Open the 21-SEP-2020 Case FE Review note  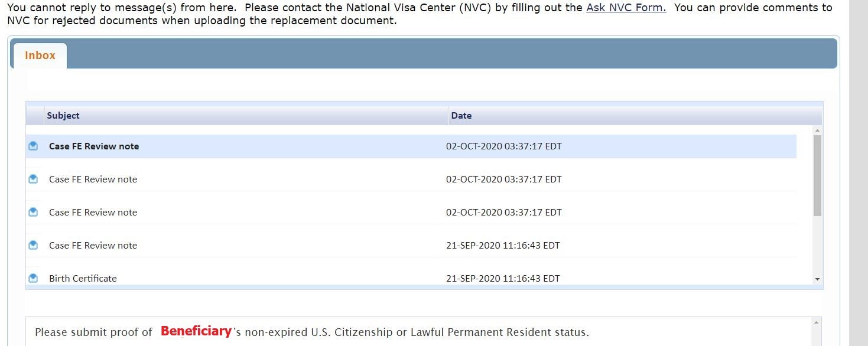click(x=93, y=246)
